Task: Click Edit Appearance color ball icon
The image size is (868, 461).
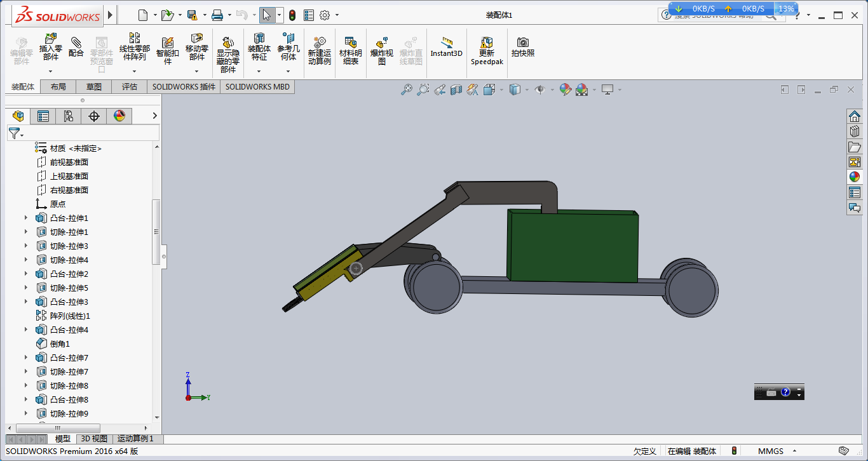Action: [x=565, y=90]
